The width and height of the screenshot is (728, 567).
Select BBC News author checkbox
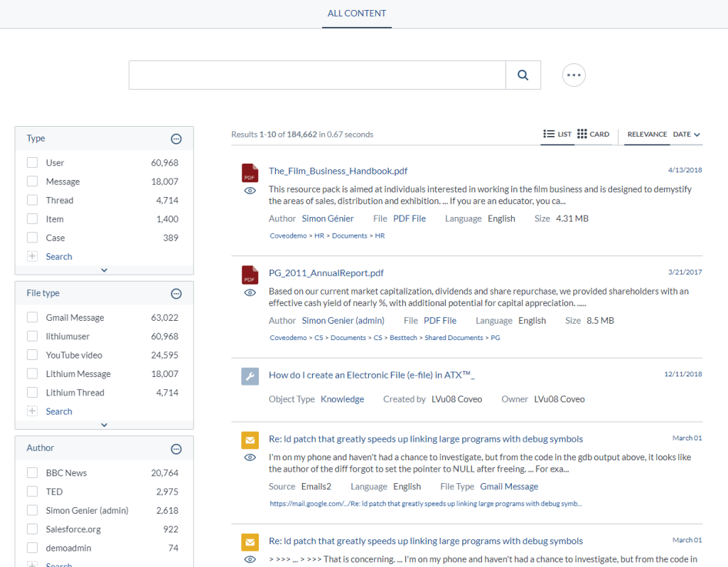[x=32, y=472]
